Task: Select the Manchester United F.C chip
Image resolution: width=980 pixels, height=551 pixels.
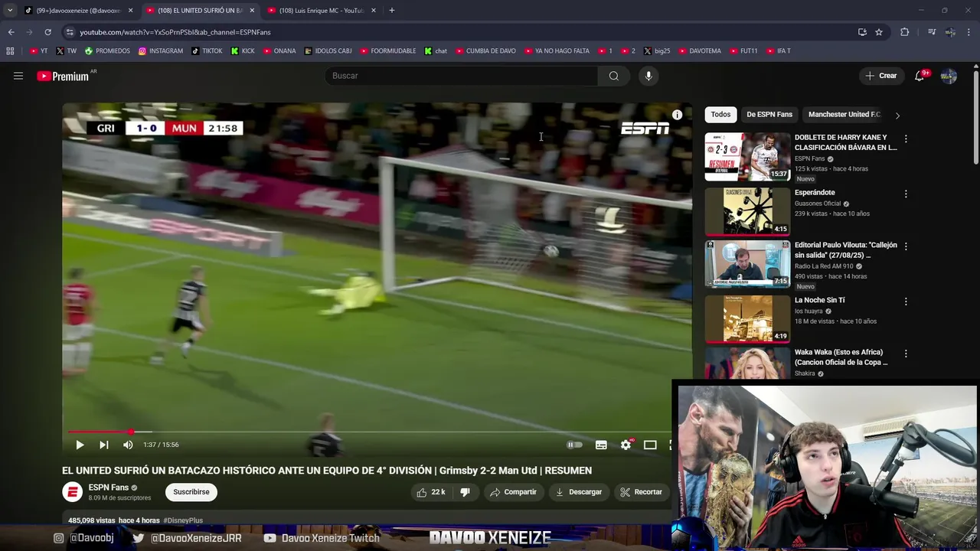Action: [x=844, y=115]
